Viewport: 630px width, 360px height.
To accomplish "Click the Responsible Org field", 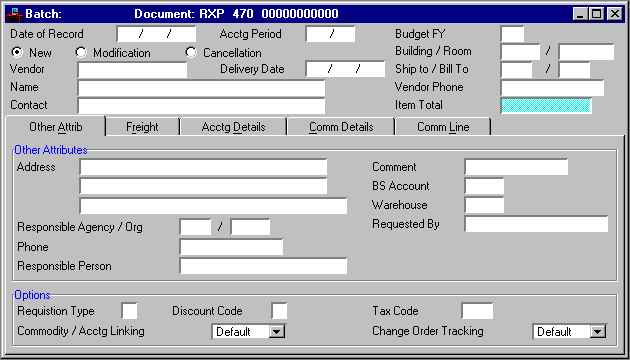I will click(x=250, y=227).
